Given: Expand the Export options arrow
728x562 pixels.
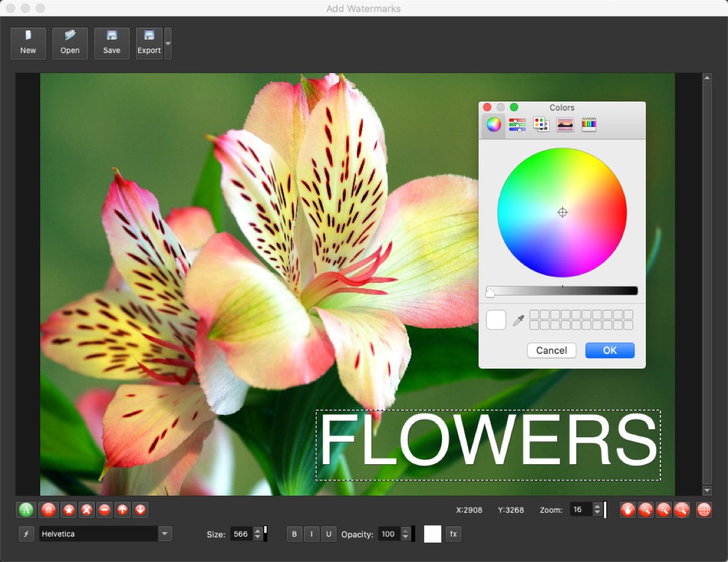Looking at the screenshot, I should tap(168, 44).
